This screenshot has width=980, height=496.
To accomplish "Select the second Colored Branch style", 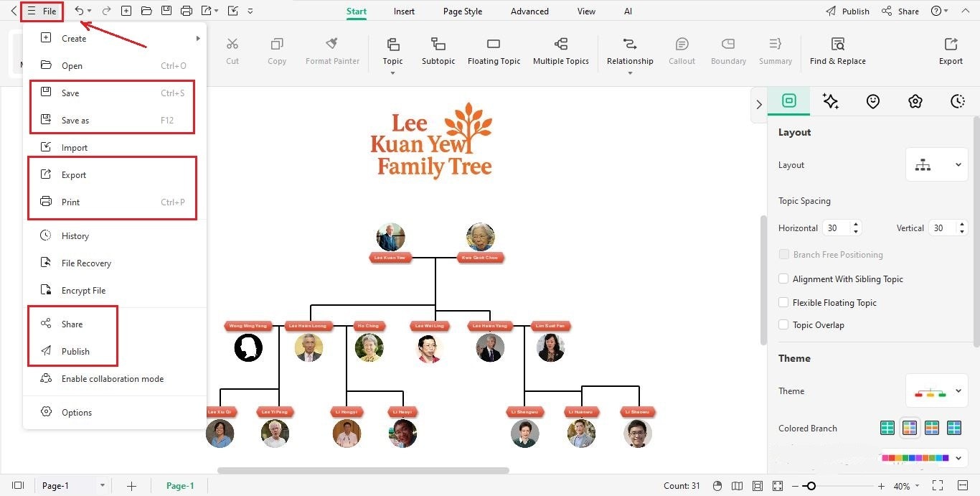I will 910,429.
